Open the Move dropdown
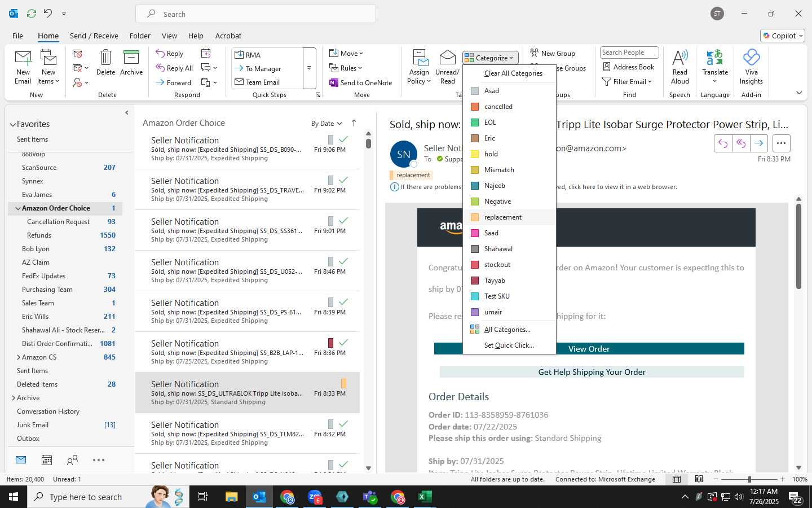The height and width of the screenshot is (508, 812). click(x=346, y=54)
